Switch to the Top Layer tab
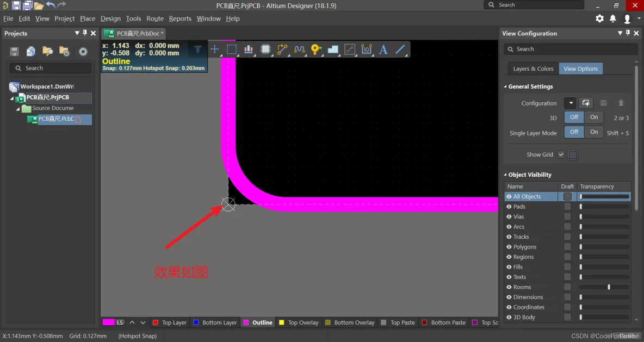 pyautogui.click(x=170, y=323)
